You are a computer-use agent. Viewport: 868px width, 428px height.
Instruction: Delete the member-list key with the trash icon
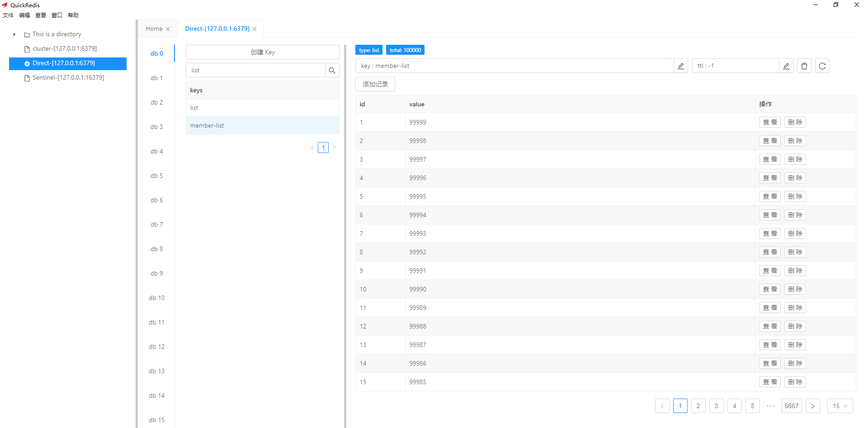pyautogui.click(x=804, y=66)
